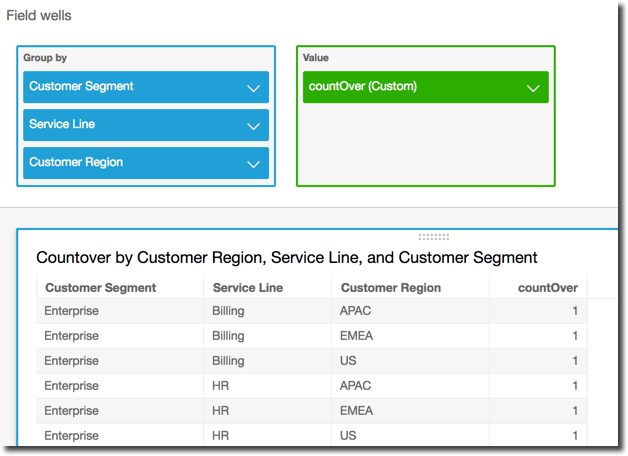The height and width of the screenshot is (456, 628).
Task: Click the Customer Segment column header
Action: pos(100,288)
